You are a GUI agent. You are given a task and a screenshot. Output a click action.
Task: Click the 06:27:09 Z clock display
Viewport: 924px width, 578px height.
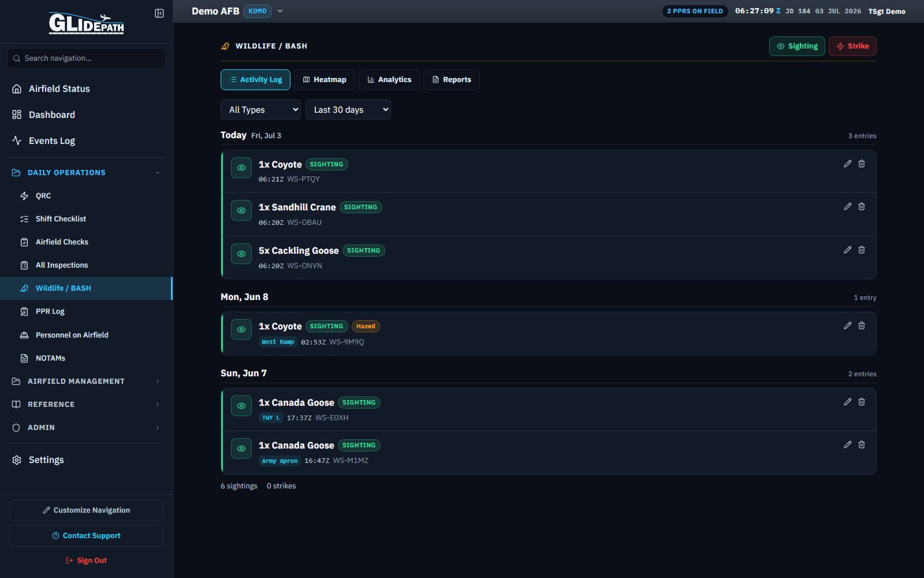[758, 11]
